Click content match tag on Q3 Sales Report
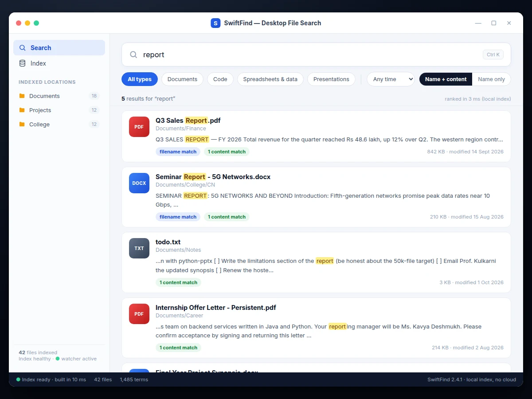The height and width of the screenshot is (399, 532). point(227,152)
